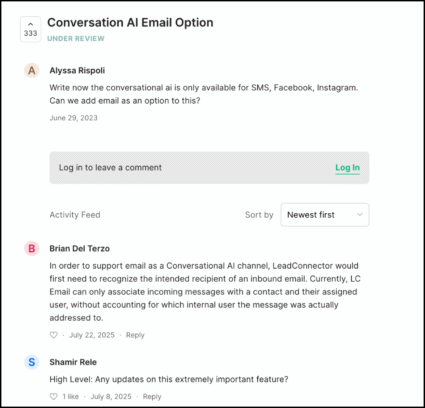Viewport: 425px width, 408px height.
Task: Click the UNDER REVIEW status label
Action: (x=76, y=39)
